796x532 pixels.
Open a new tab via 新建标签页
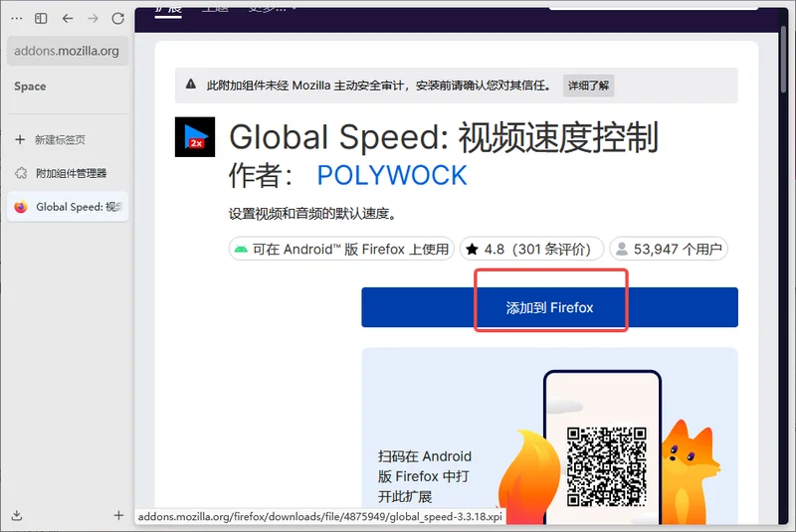pyautogui.click(x=68, y=139)
